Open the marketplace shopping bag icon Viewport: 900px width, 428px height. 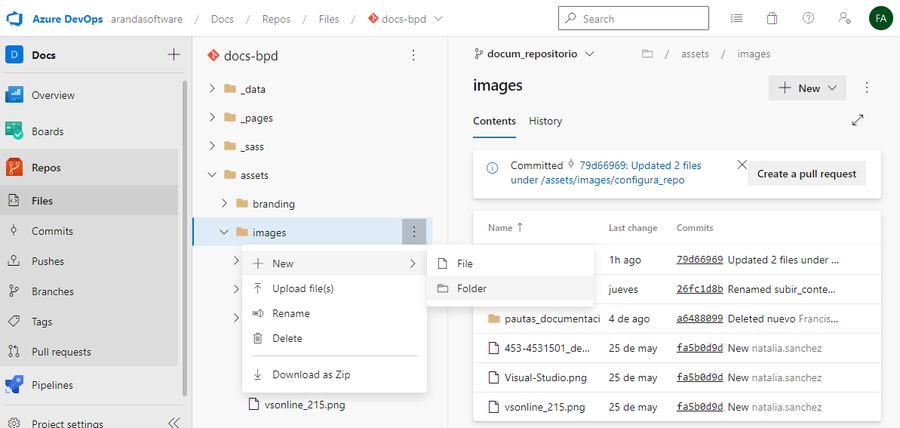pyautogui.click(x=772, y=19)
